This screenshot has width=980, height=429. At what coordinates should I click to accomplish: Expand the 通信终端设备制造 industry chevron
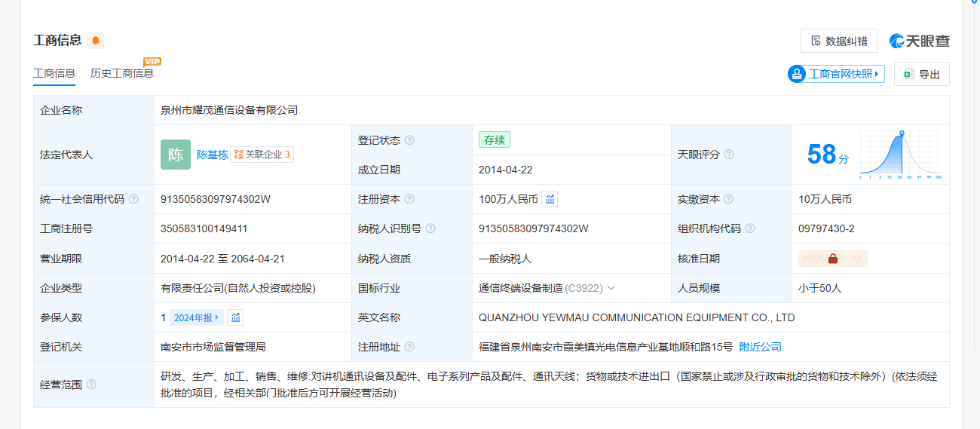pyautogui.click(x=611, y=288)
